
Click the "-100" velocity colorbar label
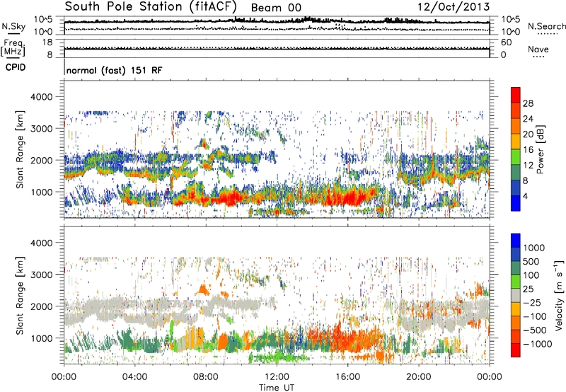(534, 316)
